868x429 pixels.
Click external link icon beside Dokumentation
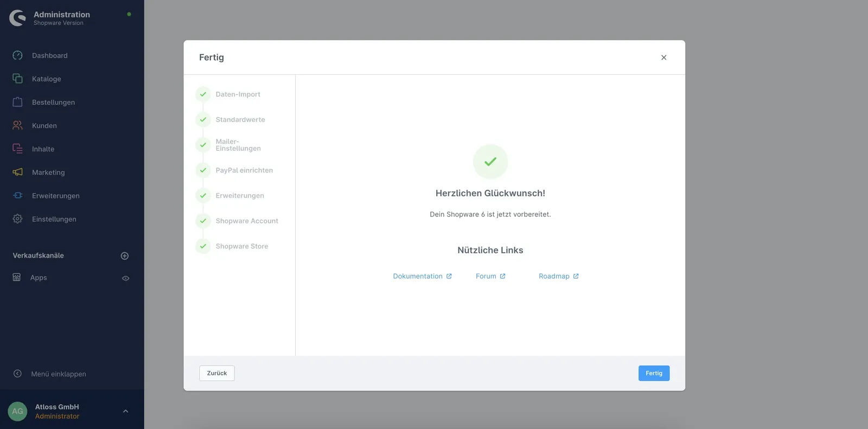coord(449,276)
